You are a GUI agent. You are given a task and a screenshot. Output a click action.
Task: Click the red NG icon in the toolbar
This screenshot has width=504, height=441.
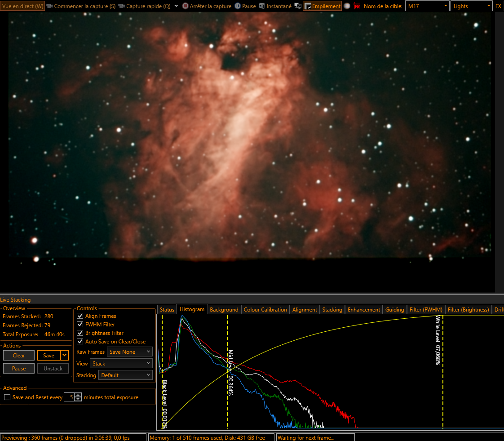tap(357, 6)
